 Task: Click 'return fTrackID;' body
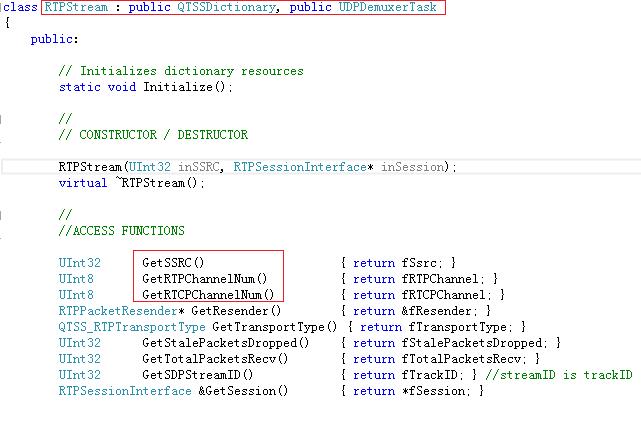pyautogui.click(x=408, y=375)
